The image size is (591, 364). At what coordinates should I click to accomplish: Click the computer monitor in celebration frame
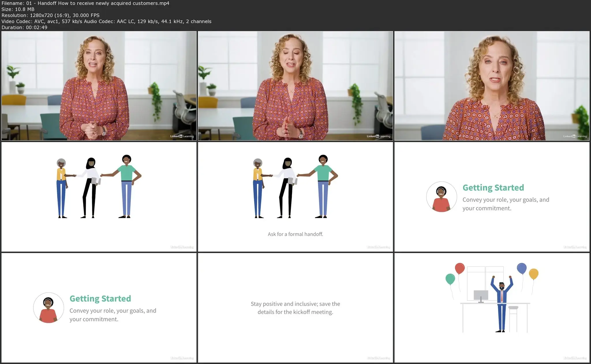pyautogui.click(x=481, y=296)
